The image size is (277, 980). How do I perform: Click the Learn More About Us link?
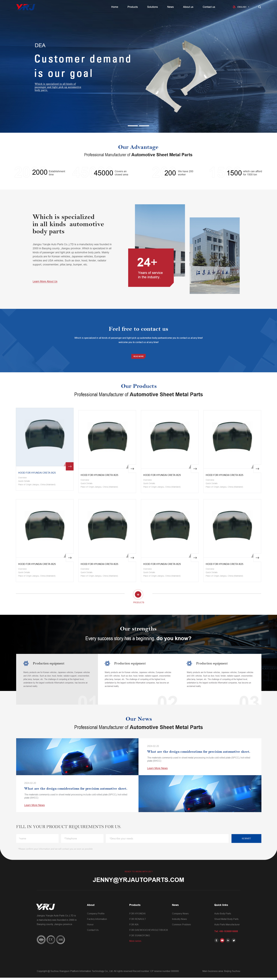(45, 282)
